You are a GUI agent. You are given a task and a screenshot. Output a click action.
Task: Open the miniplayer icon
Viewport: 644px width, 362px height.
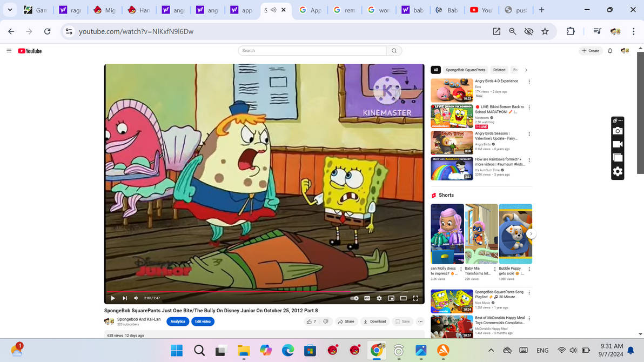pyautogui.click(x=391, y=298)
